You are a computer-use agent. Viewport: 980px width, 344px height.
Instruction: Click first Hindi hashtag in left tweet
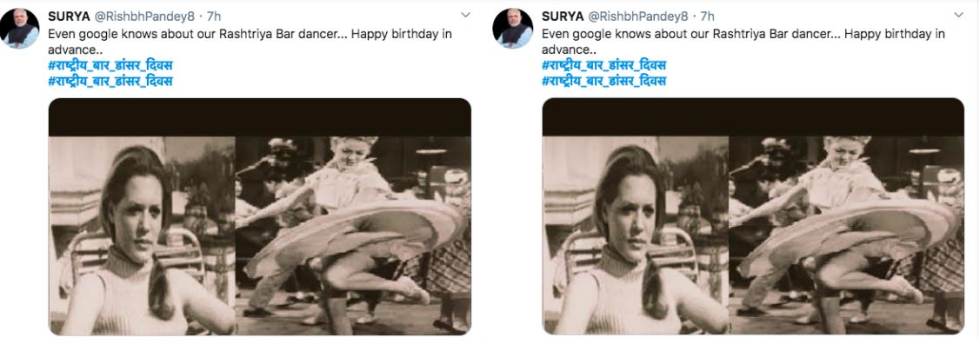110,65
